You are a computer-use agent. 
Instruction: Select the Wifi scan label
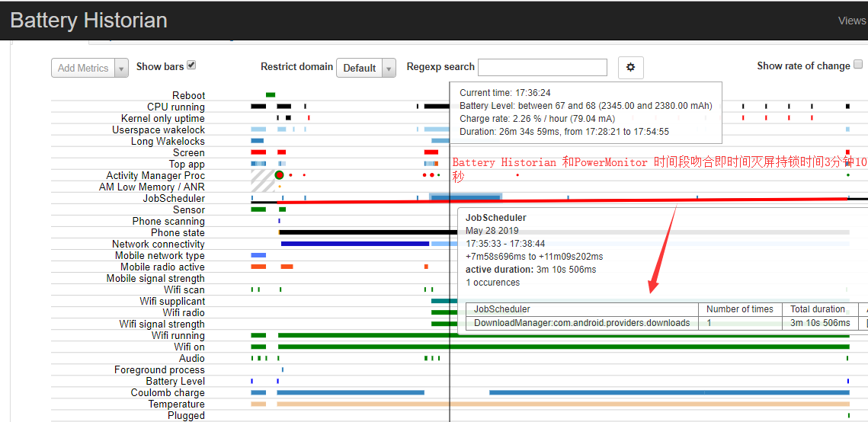click(x=184, y=289)
